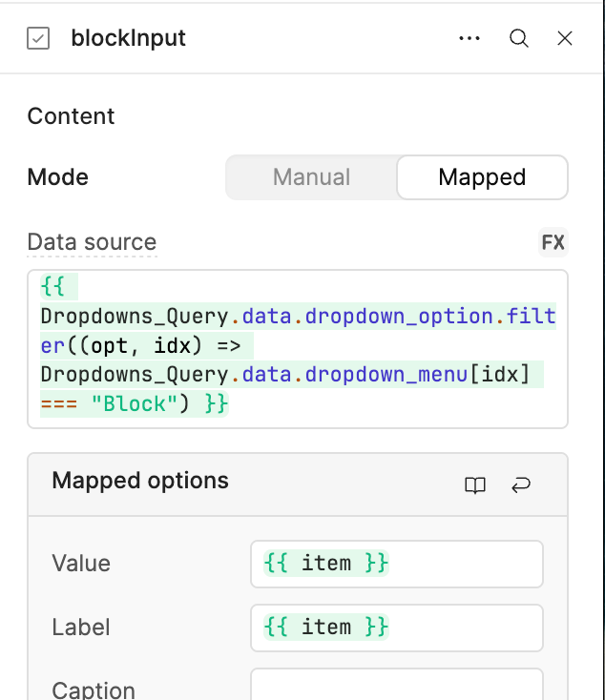Select the Mapped mode option
This screenshot has height=700, width=605.
coord(482,177)
